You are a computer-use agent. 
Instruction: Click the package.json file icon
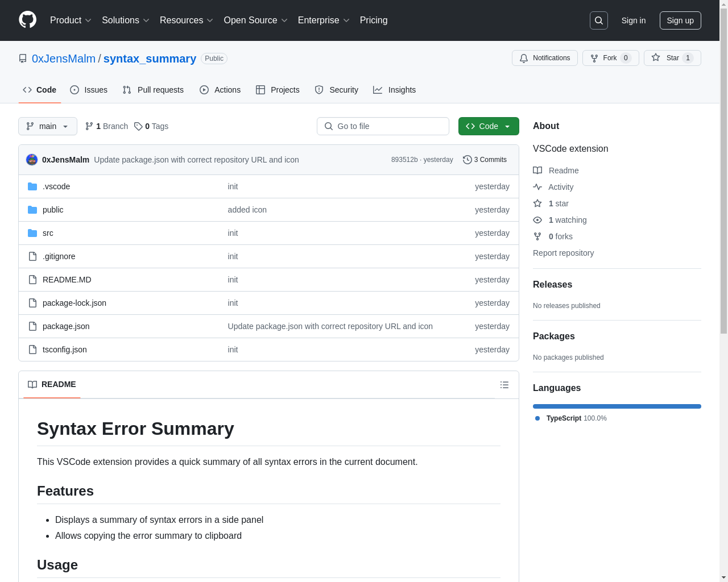(x=32, y=326)
